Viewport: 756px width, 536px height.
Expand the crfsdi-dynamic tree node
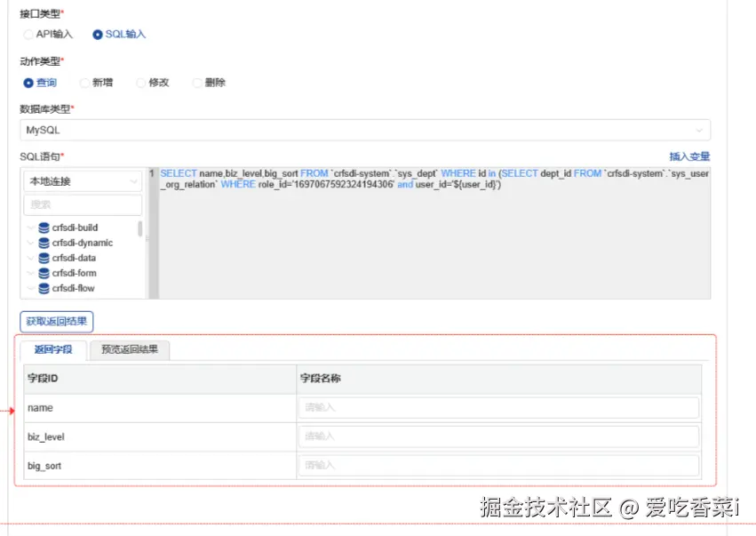point(31,243)
